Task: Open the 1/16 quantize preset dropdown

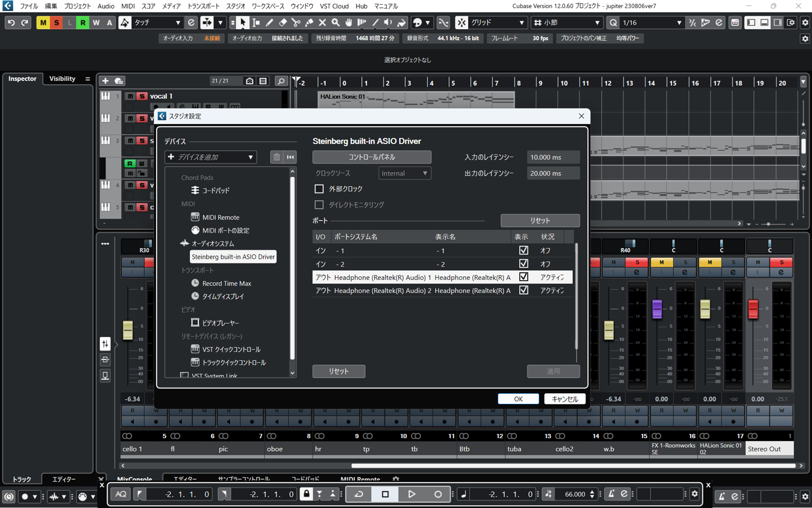Action: pos(652,23)
